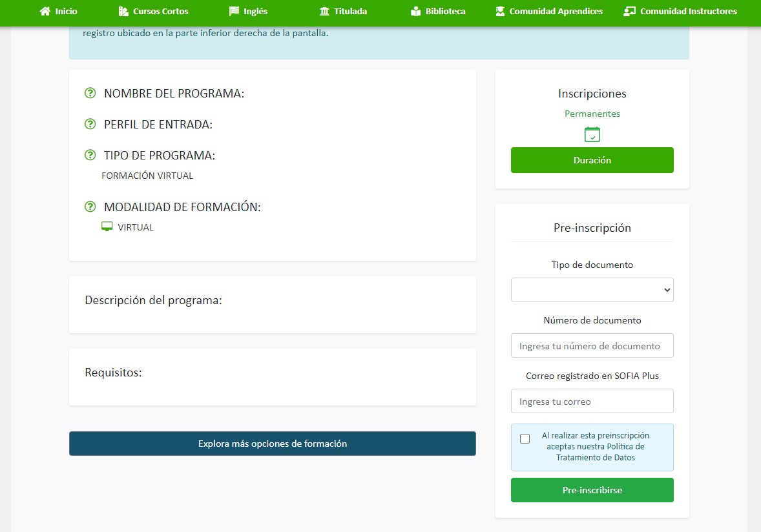The width and height of the screenshot is (761, 532).
Task: Check the data treatment policy acceptance box
Action: [525, 438]
